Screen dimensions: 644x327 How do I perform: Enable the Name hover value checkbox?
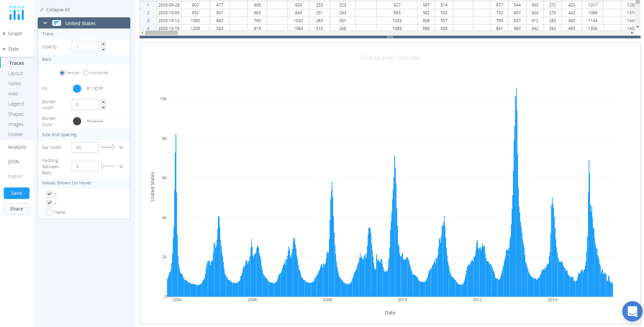[49, 212]
